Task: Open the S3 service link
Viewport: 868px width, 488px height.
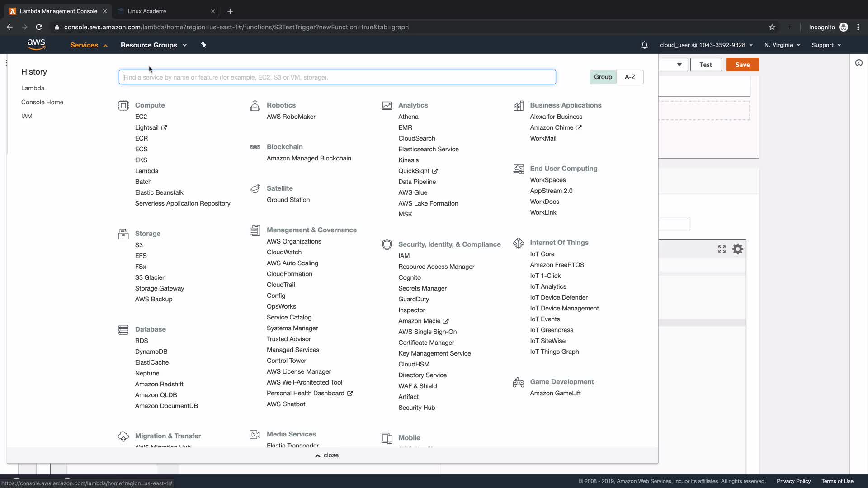Action: (x=139, y=245)
